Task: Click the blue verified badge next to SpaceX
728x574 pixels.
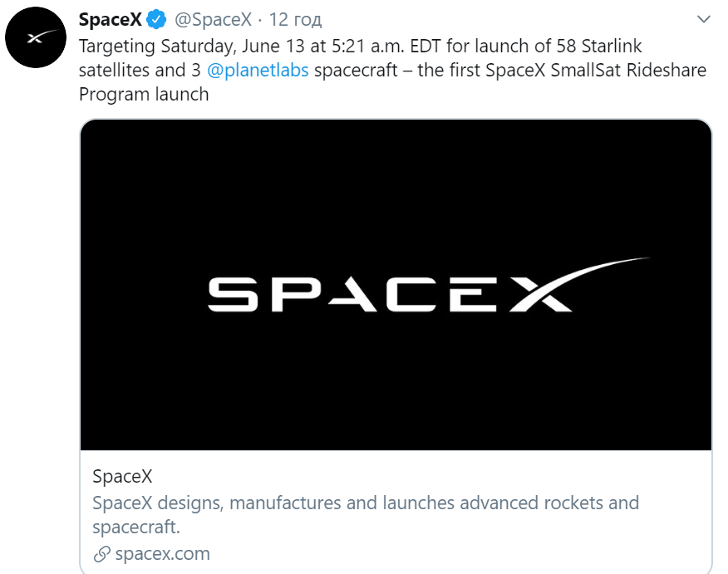Action: (x=155, y=17)
